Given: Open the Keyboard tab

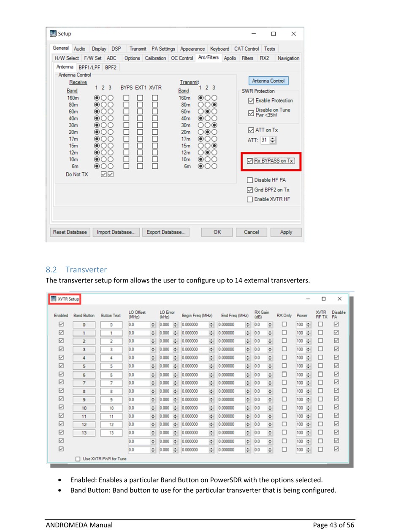Looking at the screenshot, I should (219, 49).
